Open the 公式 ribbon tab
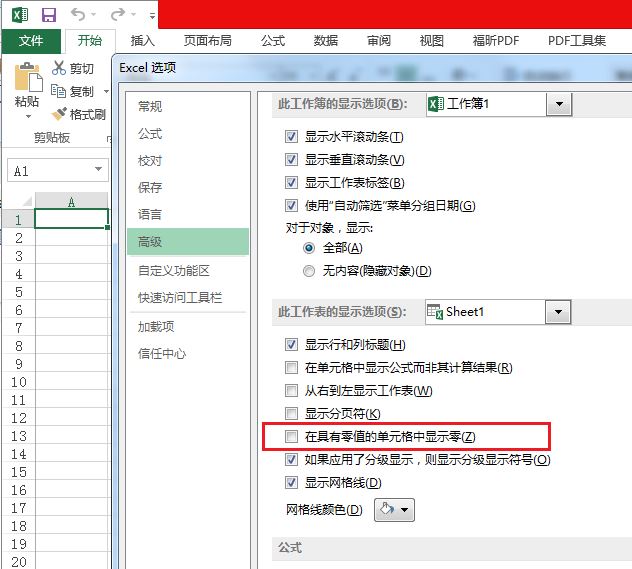This screenshot has height=569, width=632. (x=273, y=41)
